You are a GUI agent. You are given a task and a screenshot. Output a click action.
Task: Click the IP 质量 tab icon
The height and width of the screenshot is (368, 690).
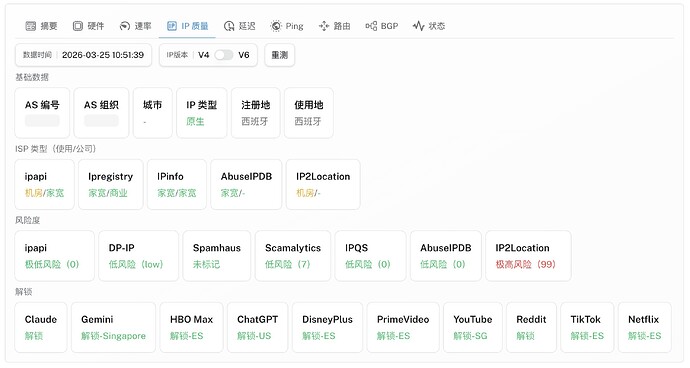172,26
